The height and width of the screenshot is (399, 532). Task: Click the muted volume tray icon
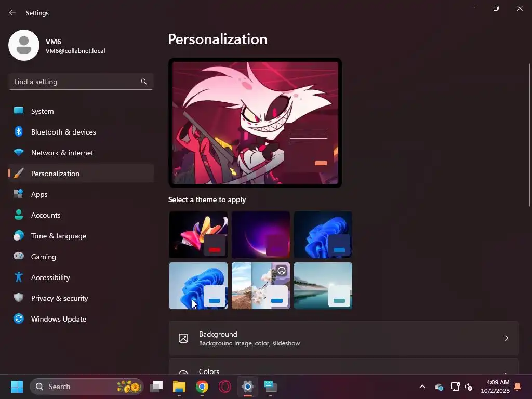(x=469, y=387)
